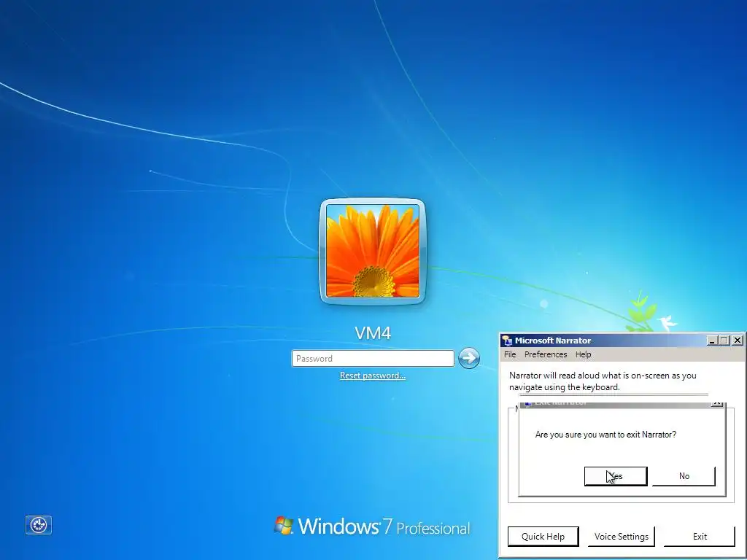The image size is (747, 560).
Task: Open the Narrator File menu
Action: (510, 354)
